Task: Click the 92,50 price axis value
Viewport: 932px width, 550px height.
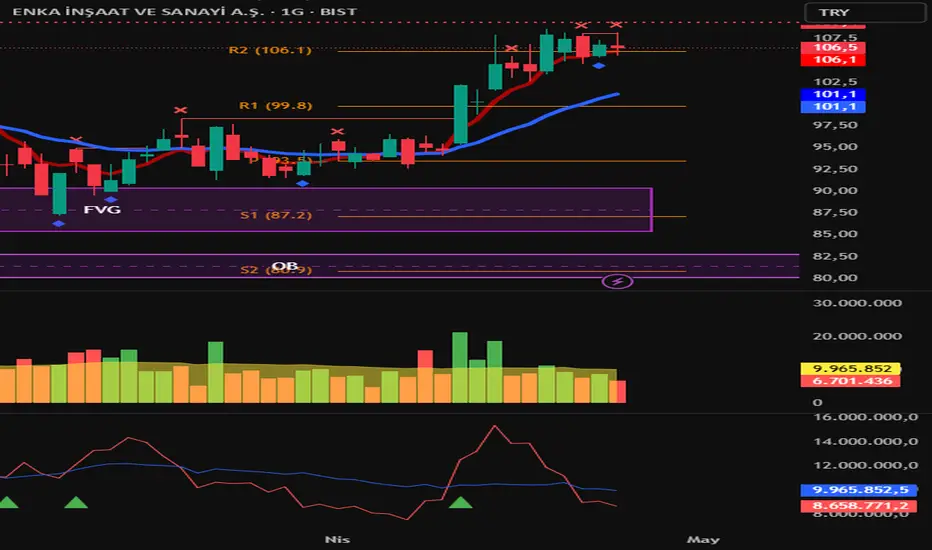Action: [x=835, y=169]
